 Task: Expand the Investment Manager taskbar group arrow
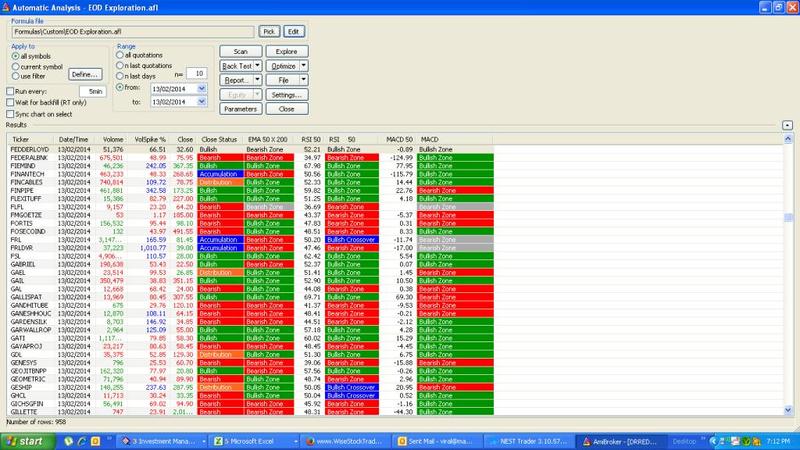point(204,441)
